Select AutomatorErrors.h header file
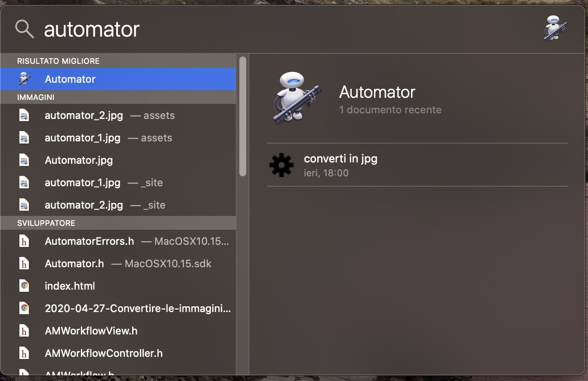Viewport: 588px width, 381px height. point(118,241)
